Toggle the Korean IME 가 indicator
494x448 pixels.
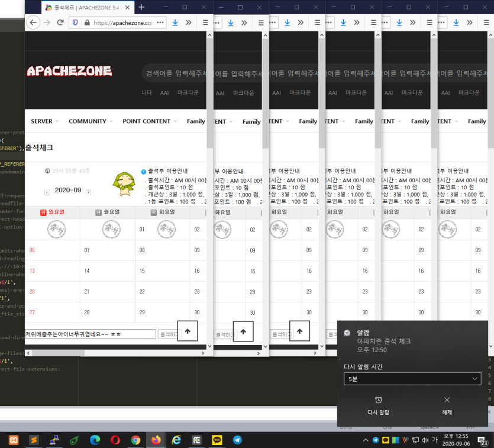[x=435, y=440]
